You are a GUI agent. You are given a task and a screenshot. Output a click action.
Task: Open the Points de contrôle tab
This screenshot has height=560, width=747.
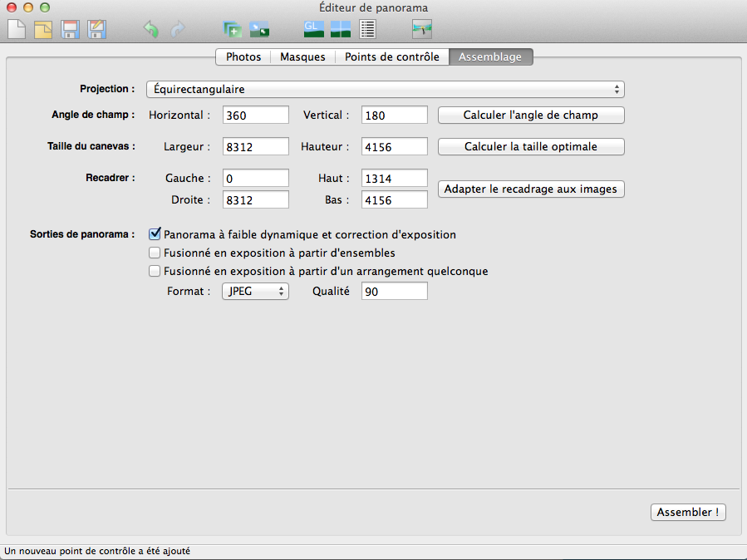click(x=392, y=56)
